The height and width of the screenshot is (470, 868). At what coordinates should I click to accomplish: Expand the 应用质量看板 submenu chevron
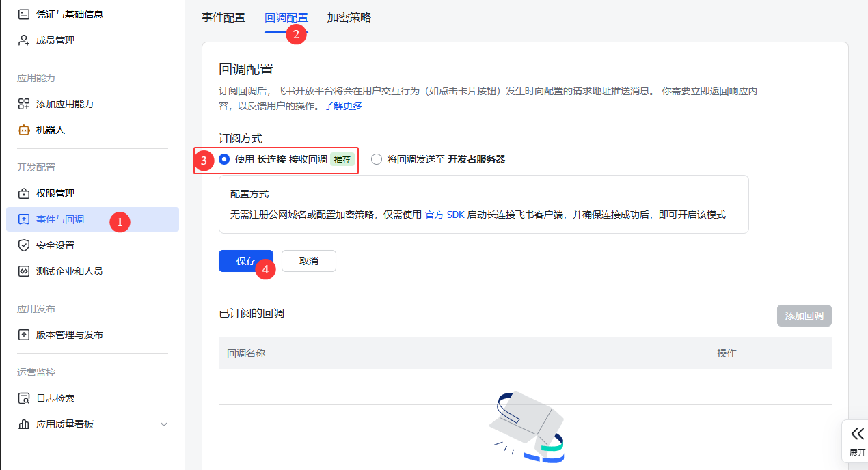pos(163,424)
